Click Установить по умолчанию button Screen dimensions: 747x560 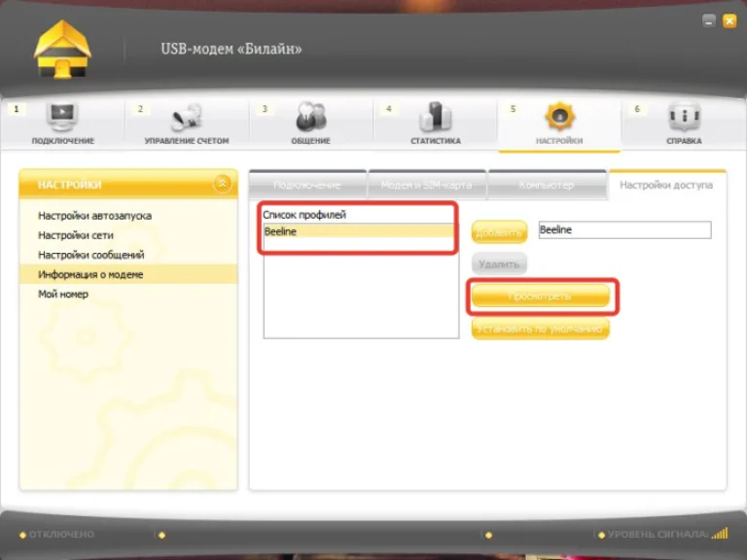[540, 329]
